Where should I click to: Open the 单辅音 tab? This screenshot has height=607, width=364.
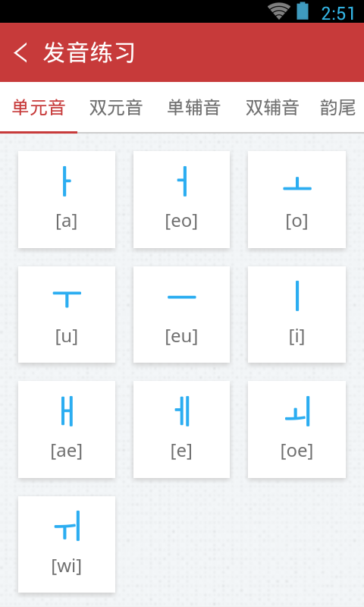[194, 107]
